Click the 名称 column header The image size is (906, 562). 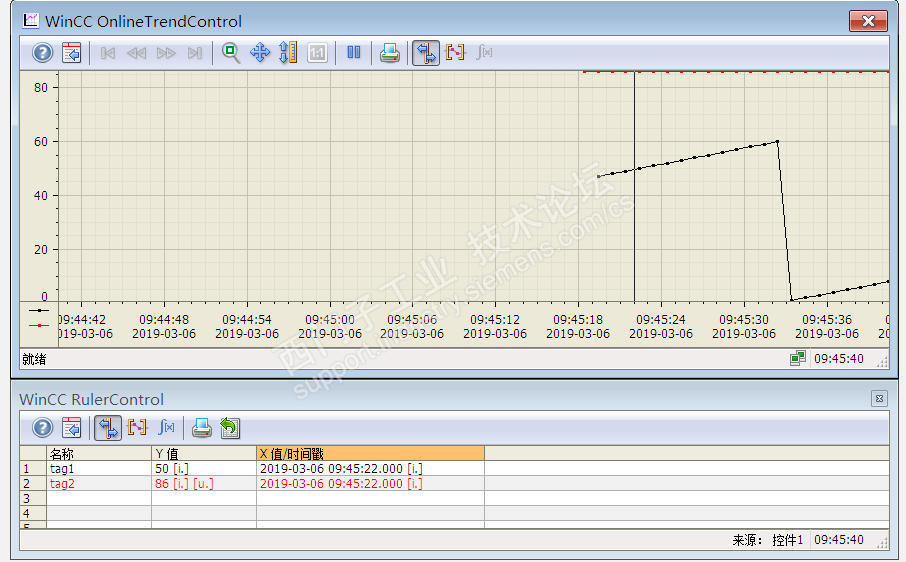99,453
